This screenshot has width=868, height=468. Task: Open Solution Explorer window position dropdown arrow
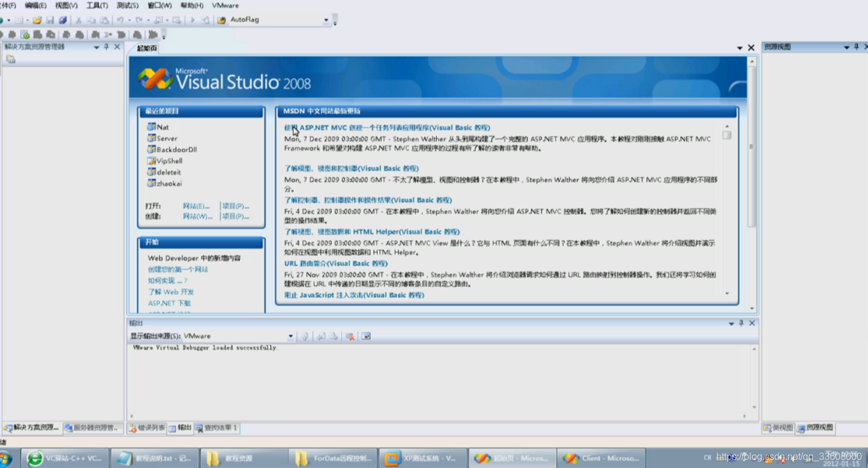(x=97, y=47)
